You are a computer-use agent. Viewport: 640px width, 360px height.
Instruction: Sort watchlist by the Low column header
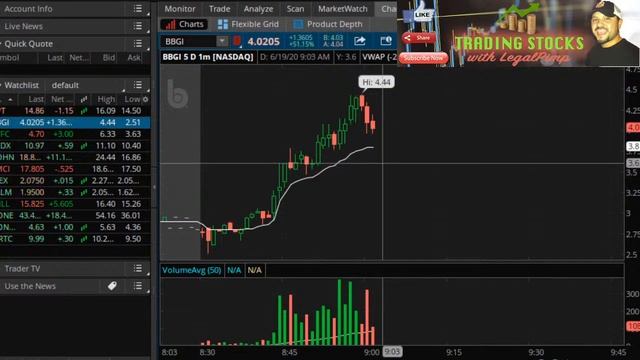(x=132, y=99)
